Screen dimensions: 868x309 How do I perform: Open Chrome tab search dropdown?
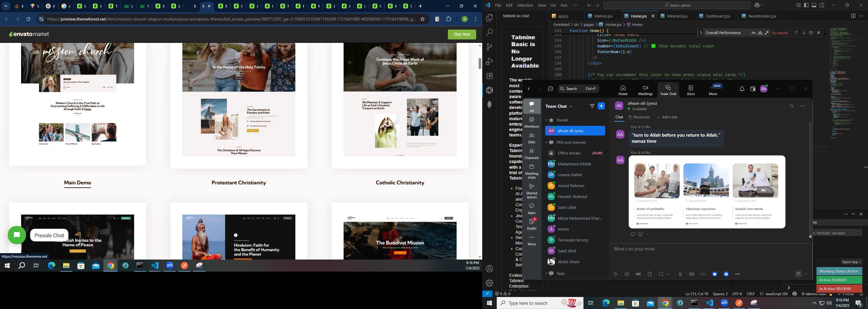point(6,6)
